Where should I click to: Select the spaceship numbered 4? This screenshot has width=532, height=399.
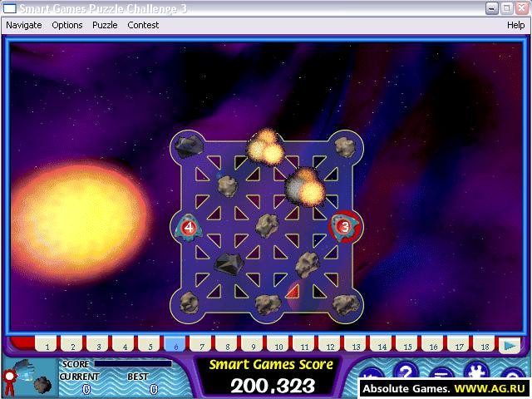click(189, 227)
